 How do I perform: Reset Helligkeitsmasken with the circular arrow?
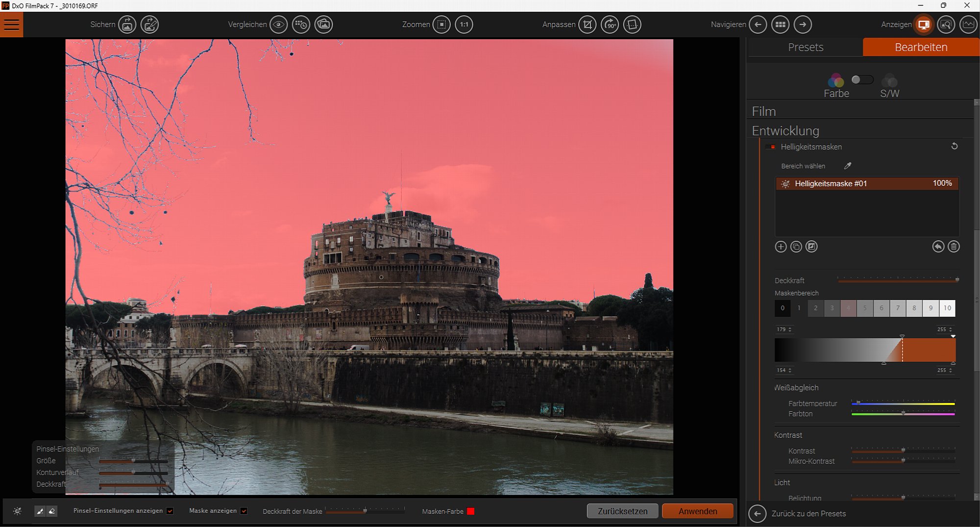(954, 146)
